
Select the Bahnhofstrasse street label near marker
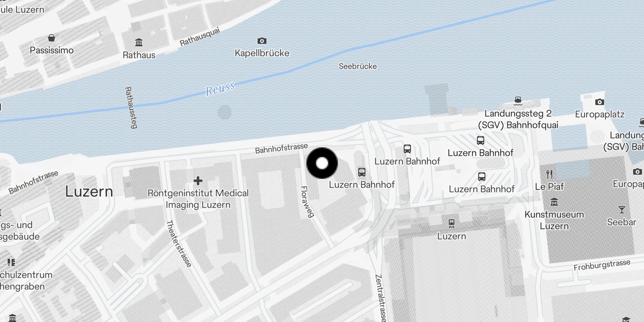281,148
